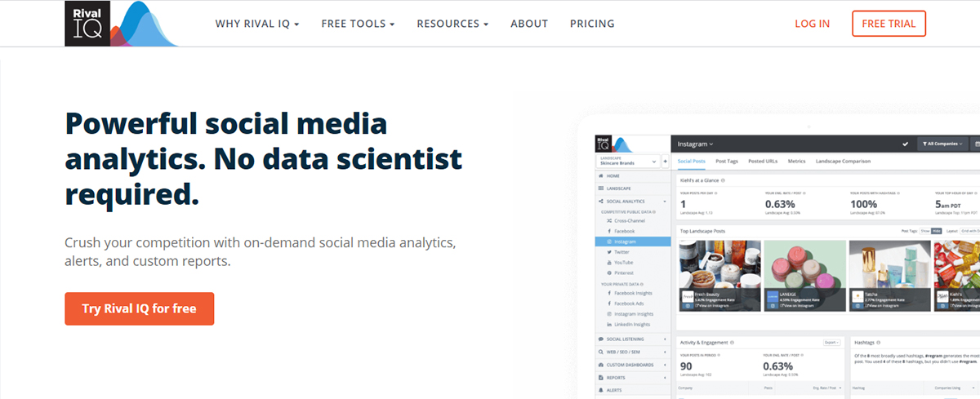Click the Custom Dashboards gauge icon
The width and height of the screenshot is (980, 399).
click(x=600, y=365)
